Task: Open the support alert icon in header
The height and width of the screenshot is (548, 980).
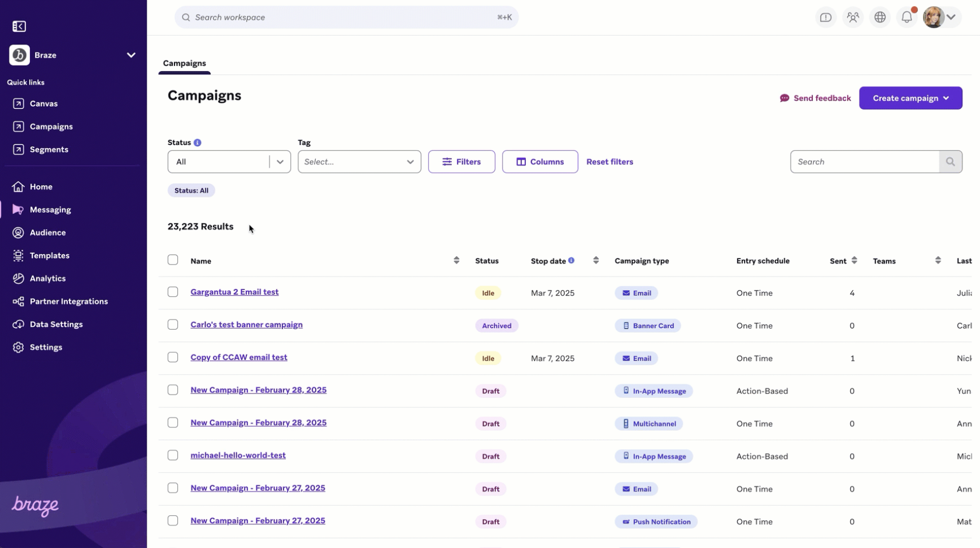Action: pos(826,17)
